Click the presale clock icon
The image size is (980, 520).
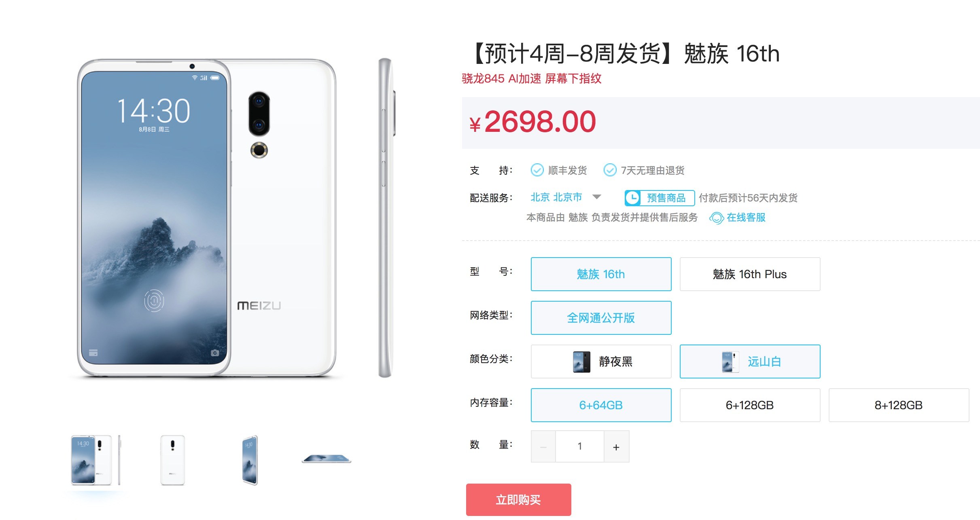632,198
